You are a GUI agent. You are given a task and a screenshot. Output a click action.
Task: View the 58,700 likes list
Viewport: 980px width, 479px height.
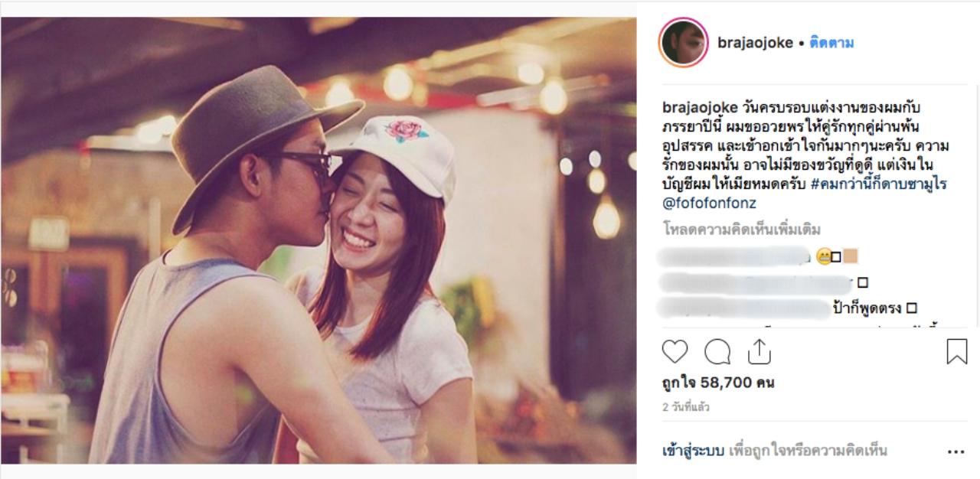[x=717, y=383]
